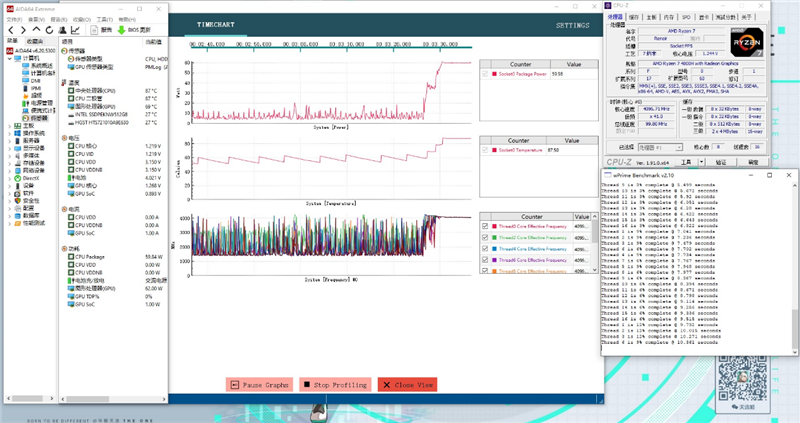
Task: Click the up-level arrow in AIDA64
Action: point(36,30)
